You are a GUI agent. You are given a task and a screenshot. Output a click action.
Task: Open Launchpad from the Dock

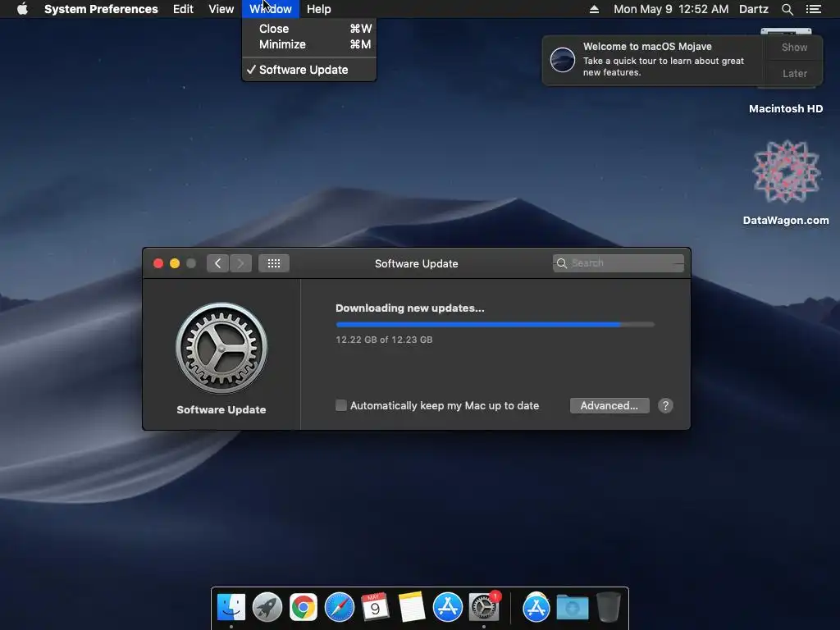(x=267, y=607)
